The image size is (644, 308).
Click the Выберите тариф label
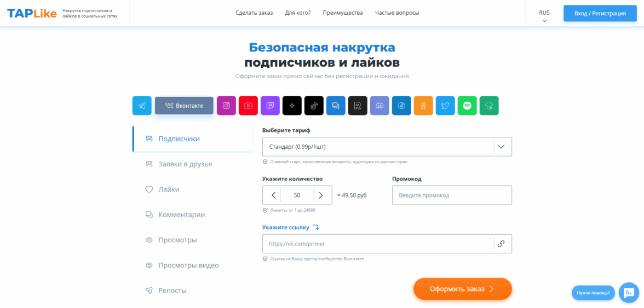click(286, 130)
